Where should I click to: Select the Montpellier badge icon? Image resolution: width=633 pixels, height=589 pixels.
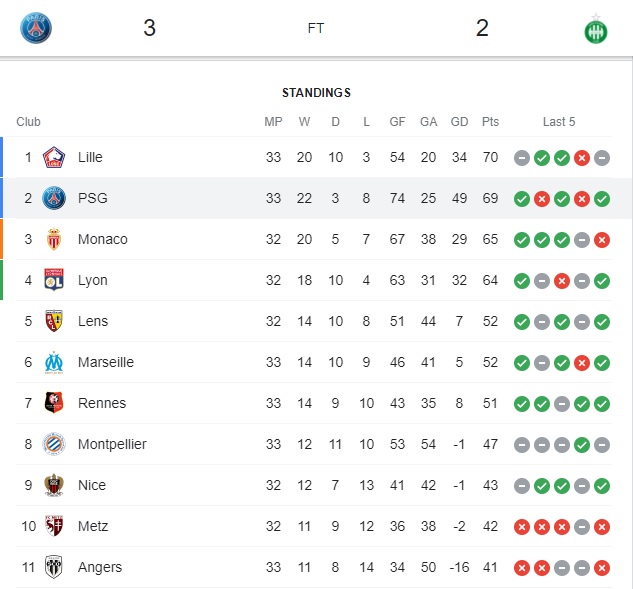coord(54,444)
